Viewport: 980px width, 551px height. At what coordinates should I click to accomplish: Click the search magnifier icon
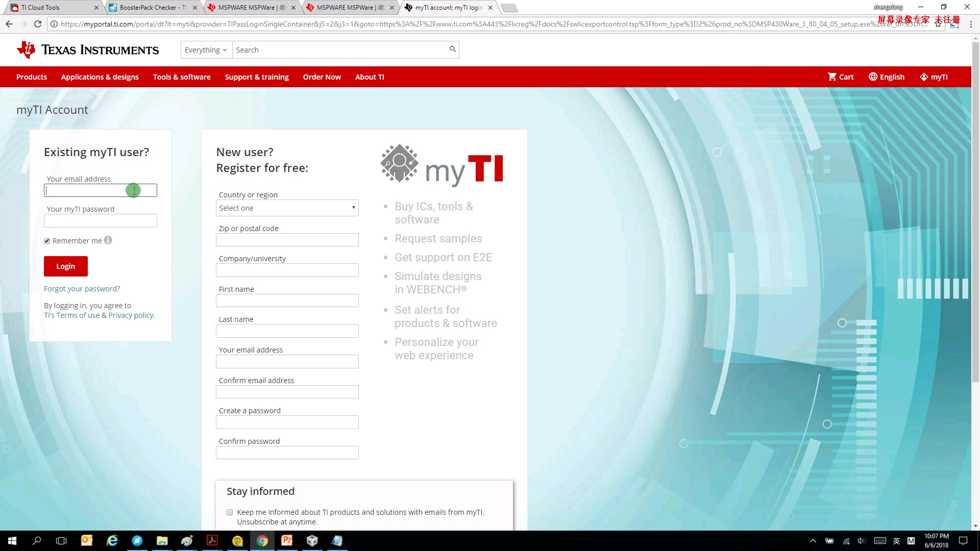point(452,49)
